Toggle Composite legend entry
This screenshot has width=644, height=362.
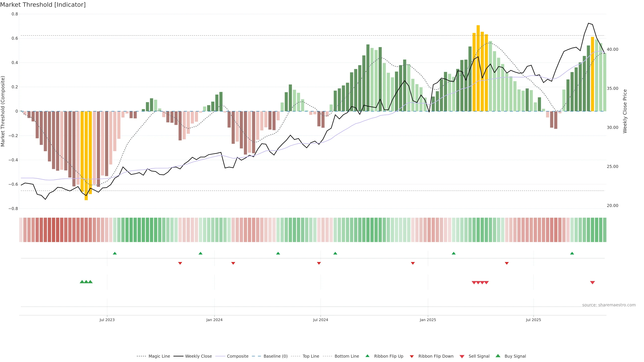pyautogui.click(x=237, y=356)
